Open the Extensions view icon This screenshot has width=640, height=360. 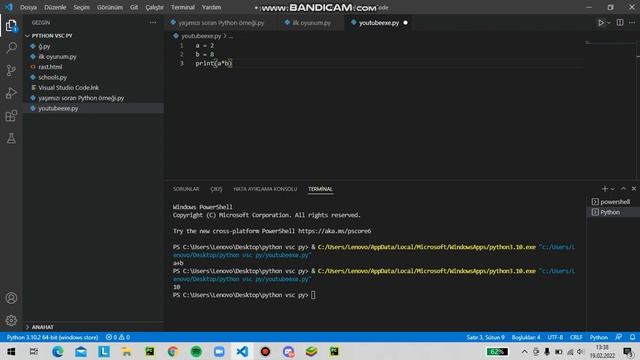point(11,116)
